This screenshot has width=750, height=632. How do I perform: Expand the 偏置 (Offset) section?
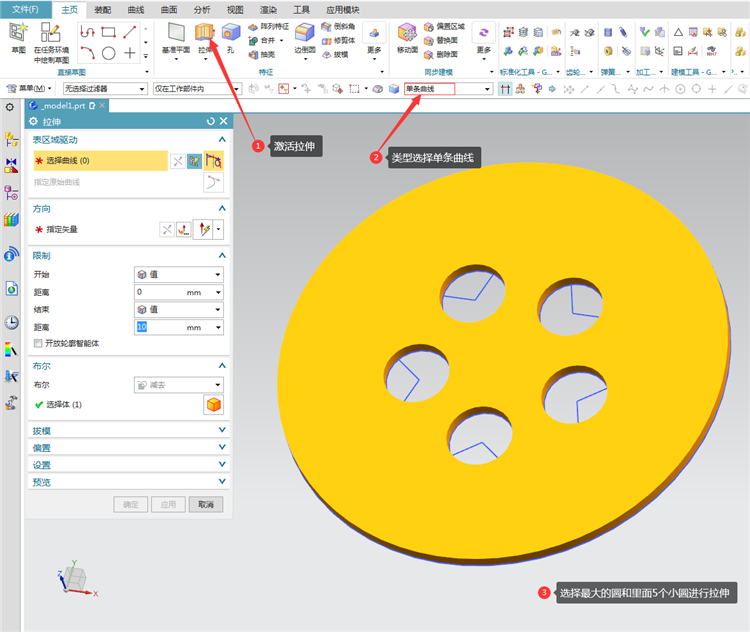pyautogui.click(x=129, y=448)
